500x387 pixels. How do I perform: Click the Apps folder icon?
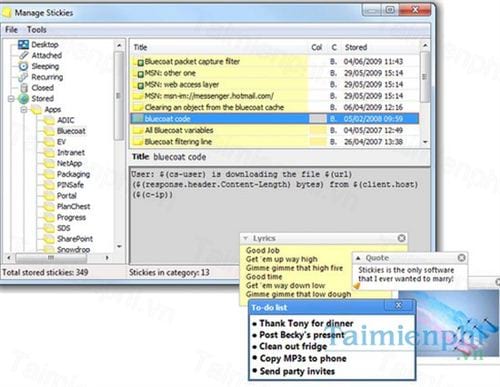[36, 109]
